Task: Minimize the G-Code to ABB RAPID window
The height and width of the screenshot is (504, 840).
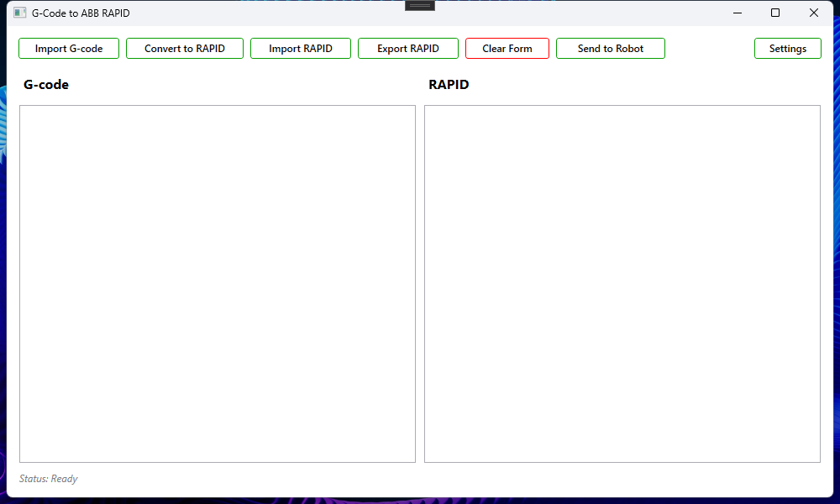Action: (x=737, y=13)
